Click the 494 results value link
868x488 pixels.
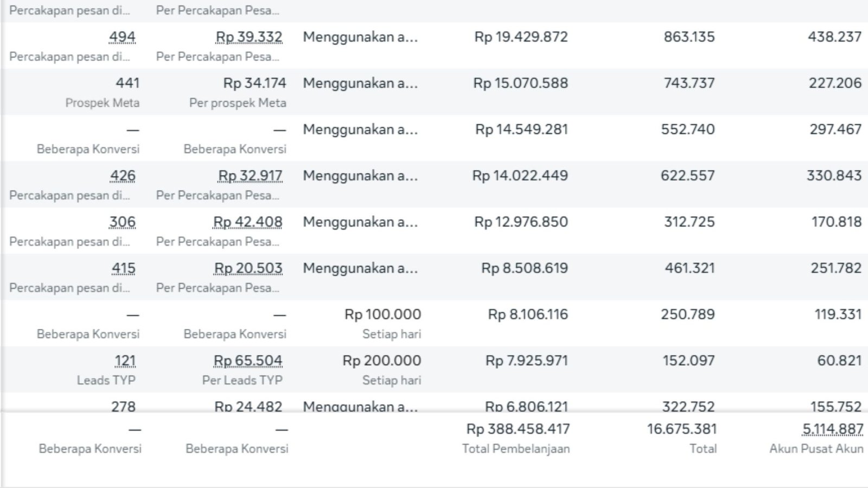coord(122,37)
